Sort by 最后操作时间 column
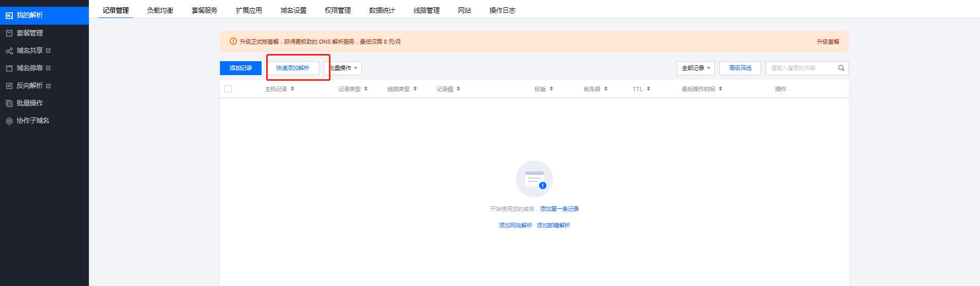Image resolution: width=980 pixels, height=286 pixels. coord(720,89)
